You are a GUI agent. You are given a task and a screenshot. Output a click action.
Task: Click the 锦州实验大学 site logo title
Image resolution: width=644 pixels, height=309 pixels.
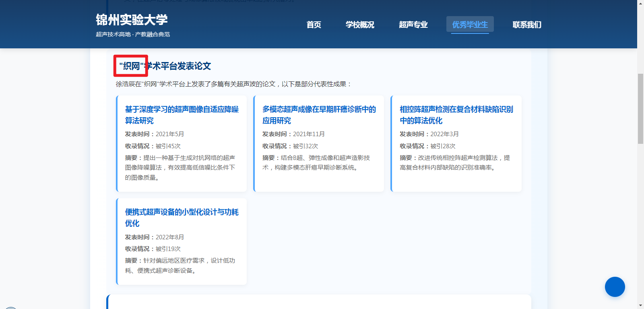(132, 20)
